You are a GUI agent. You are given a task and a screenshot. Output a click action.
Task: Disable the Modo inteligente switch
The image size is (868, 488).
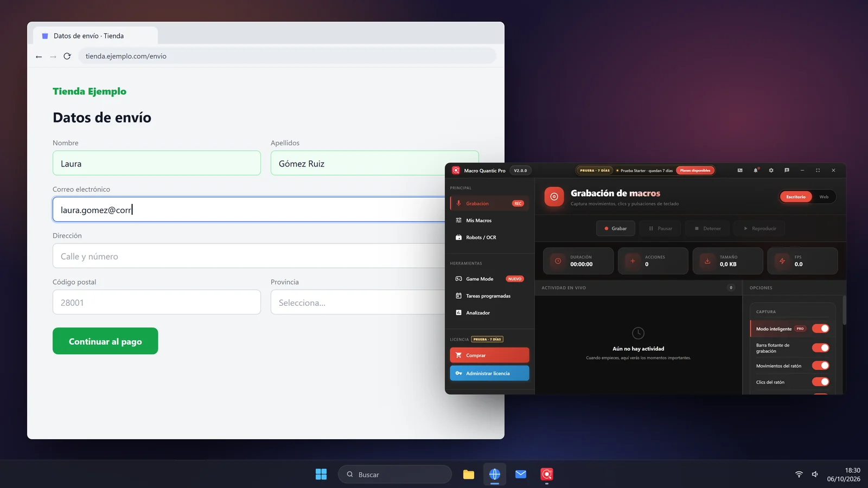pyautogui.click(x=820, y=329)
